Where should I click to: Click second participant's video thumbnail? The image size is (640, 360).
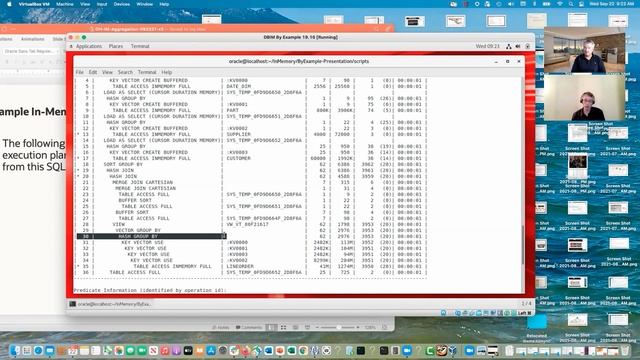pos(584,98)
